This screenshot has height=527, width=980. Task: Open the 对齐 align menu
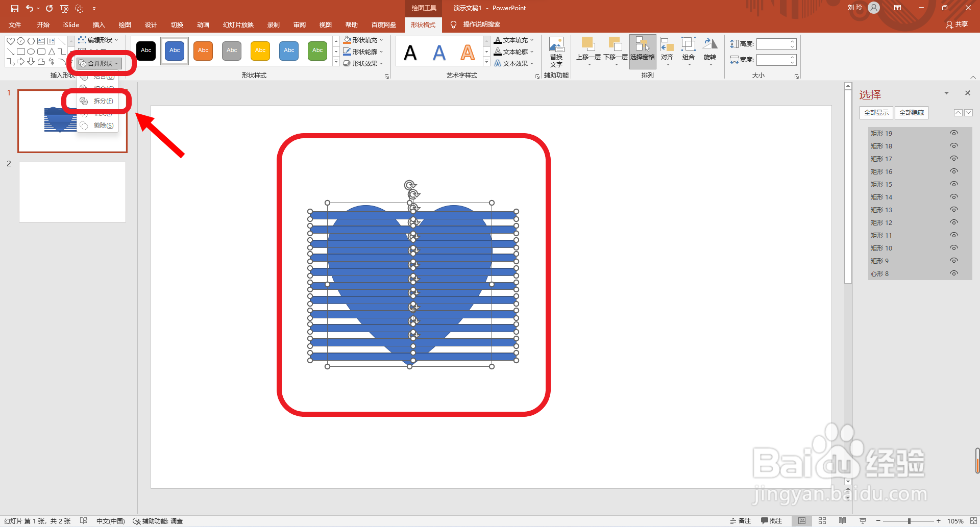667,52
